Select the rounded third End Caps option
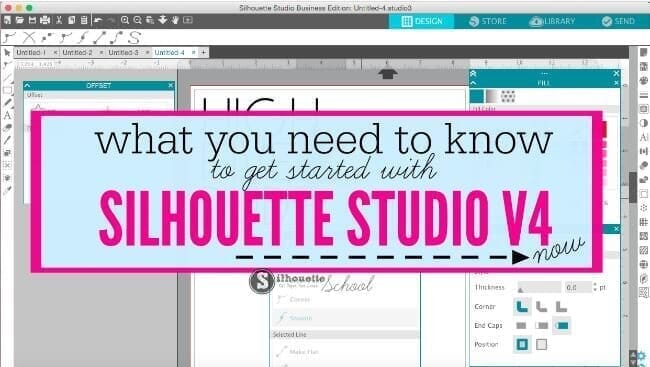Image resolution: width=650 pixels, height=367 pixels. coord(562,326)
